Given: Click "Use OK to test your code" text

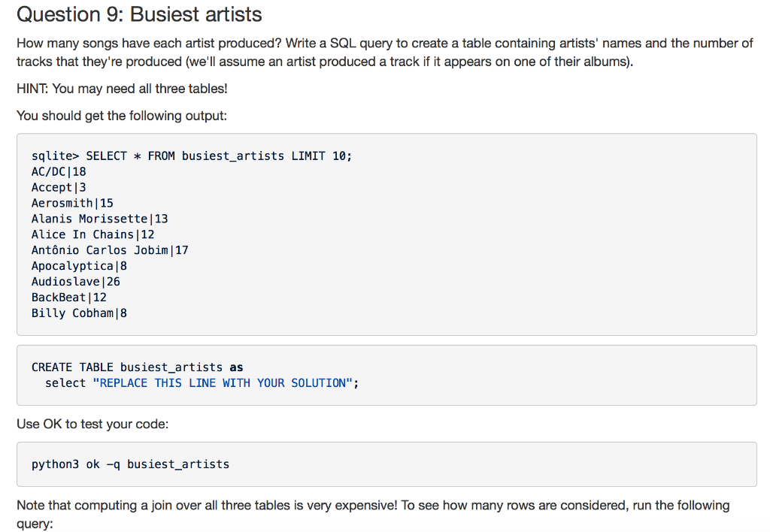Looking at the screenshot, I should 92,424.
